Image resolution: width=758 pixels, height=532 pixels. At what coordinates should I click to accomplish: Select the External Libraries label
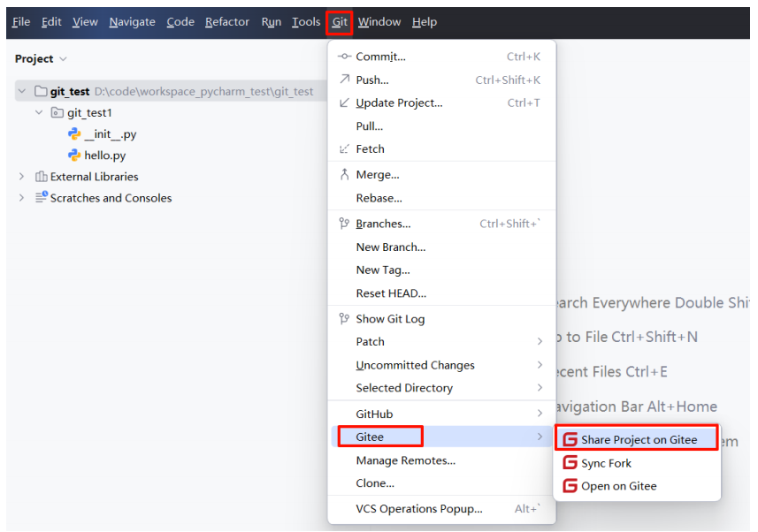(95, 177)
